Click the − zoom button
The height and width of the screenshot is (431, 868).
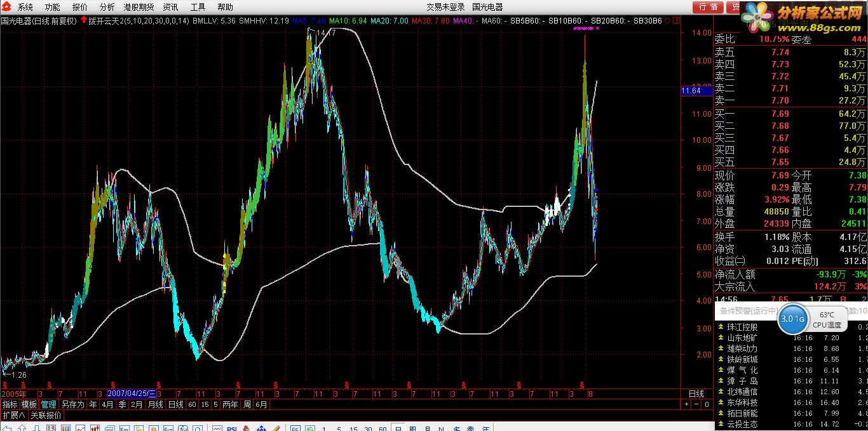coord(696,404)
